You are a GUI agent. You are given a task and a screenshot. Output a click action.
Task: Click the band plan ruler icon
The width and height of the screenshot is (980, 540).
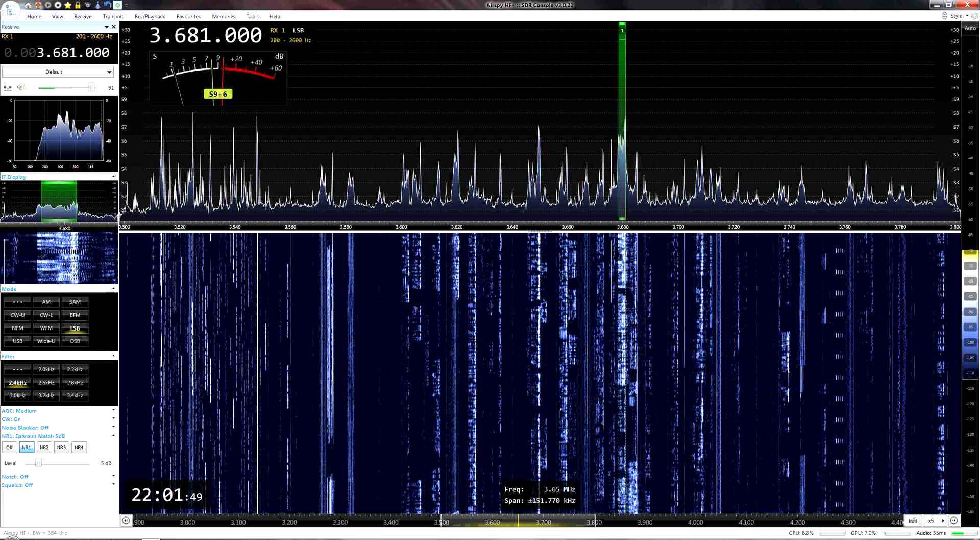click(913, 521)
